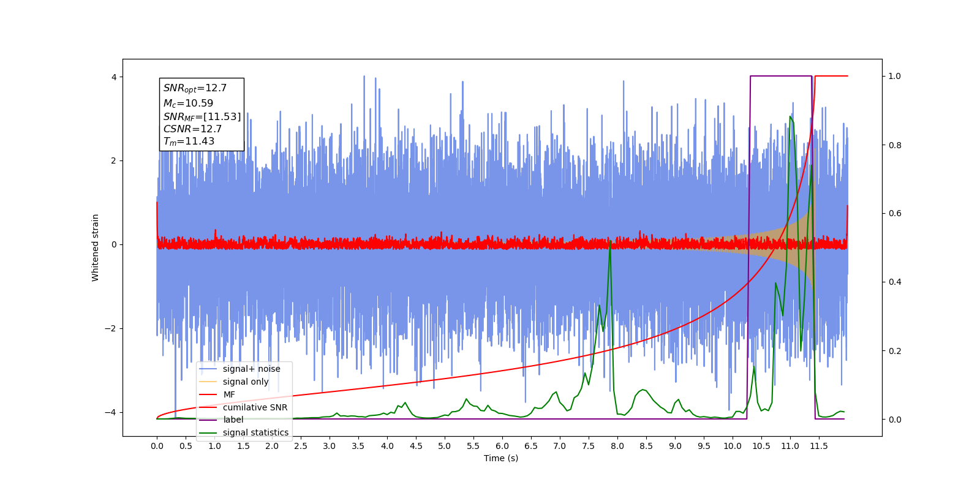Click x-axis tick label 0.0
Viewport: 980px width, 490px height.
coord(157,446)
